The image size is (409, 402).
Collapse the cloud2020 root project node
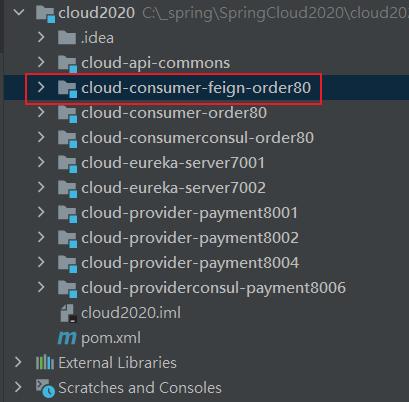[x=19, y=13]
